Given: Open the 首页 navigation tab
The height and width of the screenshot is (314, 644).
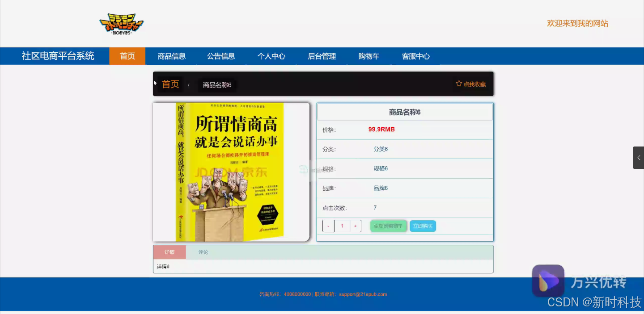Looking at the screenshot, I should (x=127, y=56).
